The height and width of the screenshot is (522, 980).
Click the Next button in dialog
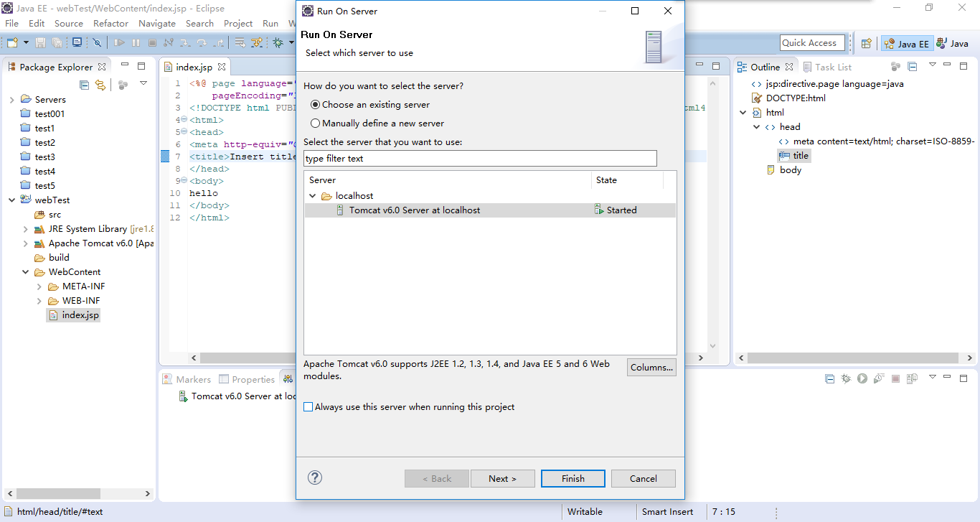pos(503,478)
